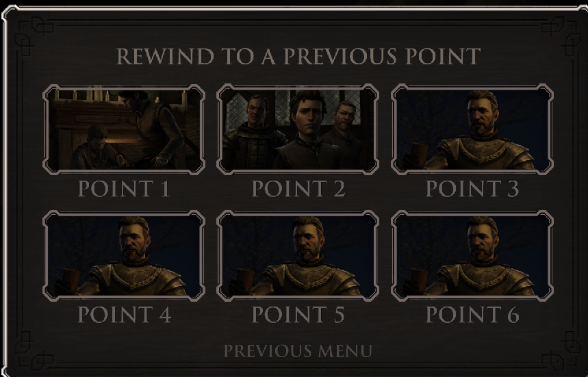Click the cup in Point 4 thumbnail
This screenshot has width=588, height=377.
coord(71,281)
